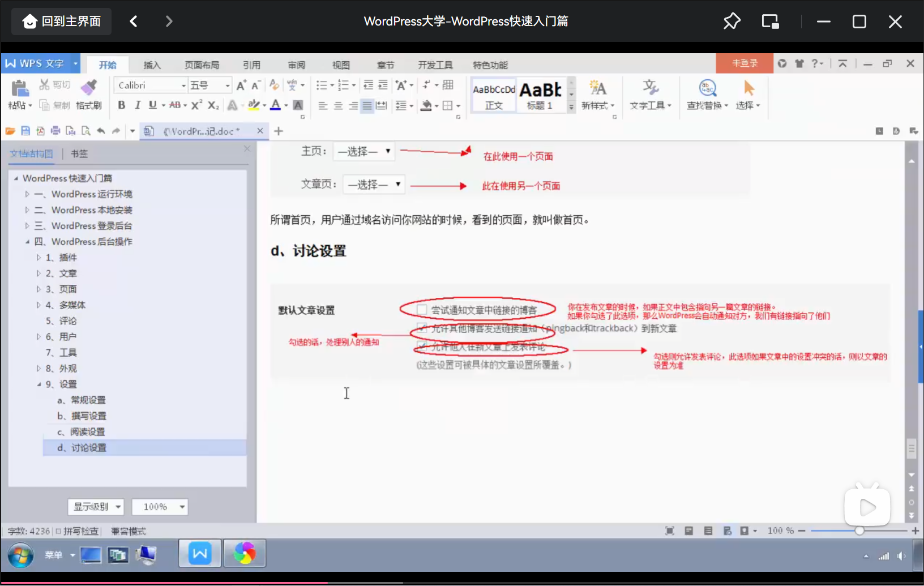The width and height of the screenshot is (924, 586).
Task: Click the Paste icon in ribbon
Action: coord(19,88)
